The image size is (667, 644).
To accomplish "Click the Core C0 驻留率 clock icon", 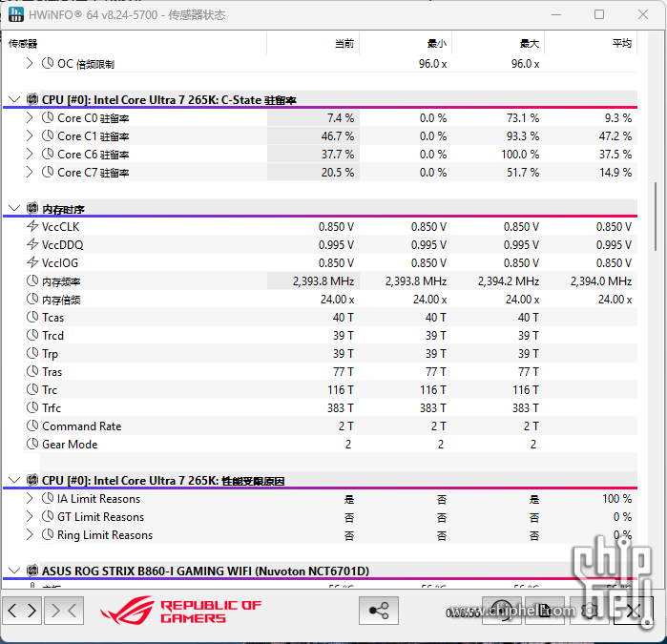I will click(x=48, y=117).
